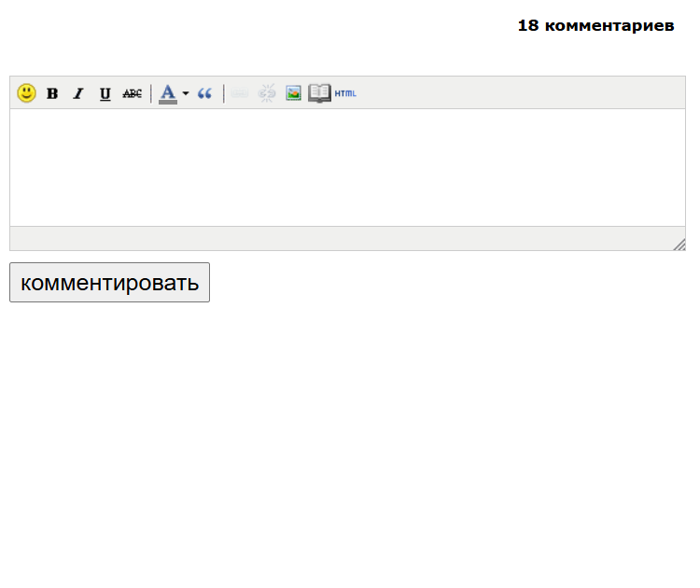Viewport: 700px width, 588px height.
Task: Open the text color dropdown arrow
Action: click(x=186, y=93)
